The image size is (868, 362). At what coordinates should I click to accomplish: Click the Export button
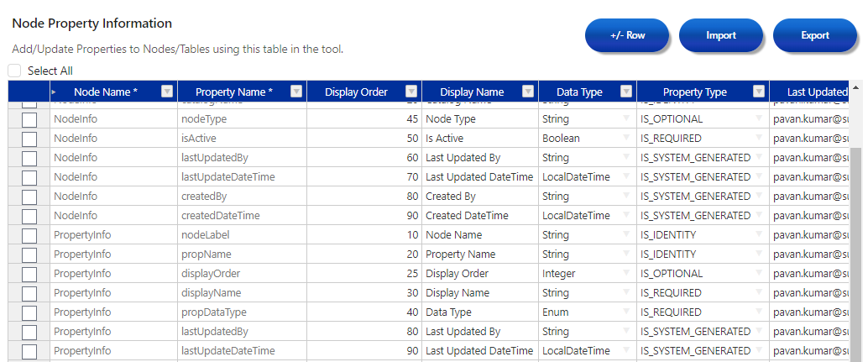pos(815,35)
